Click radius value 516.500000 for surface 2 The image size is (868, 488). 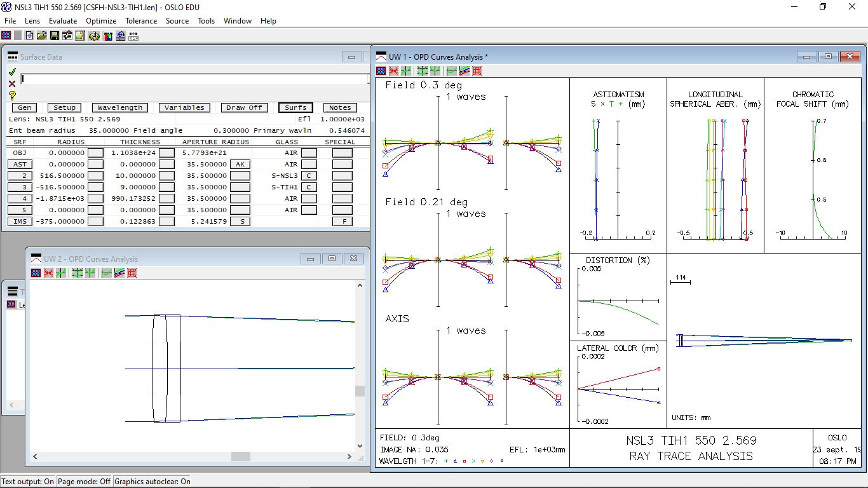[62, 175]
